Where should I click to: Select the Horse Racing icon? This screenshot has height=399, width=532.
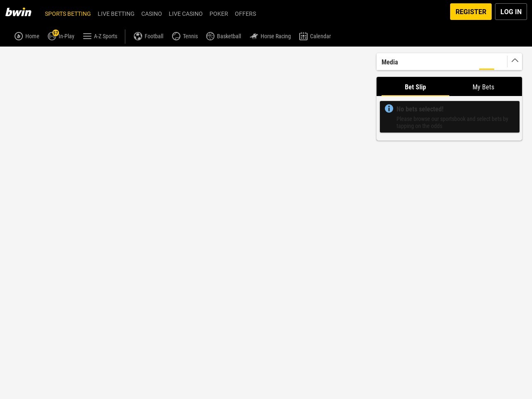[x=254, y=36]
